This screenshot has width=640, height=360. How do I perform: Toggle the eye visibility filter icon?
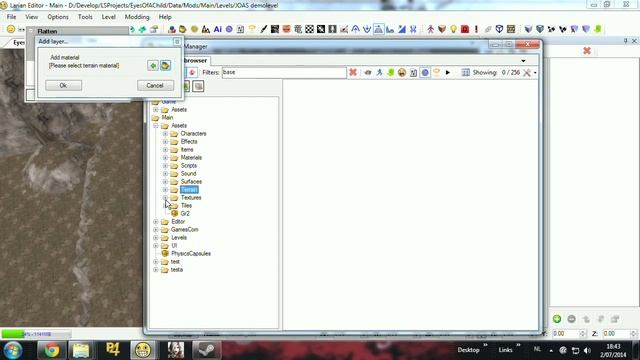click(x=368, y=73)
